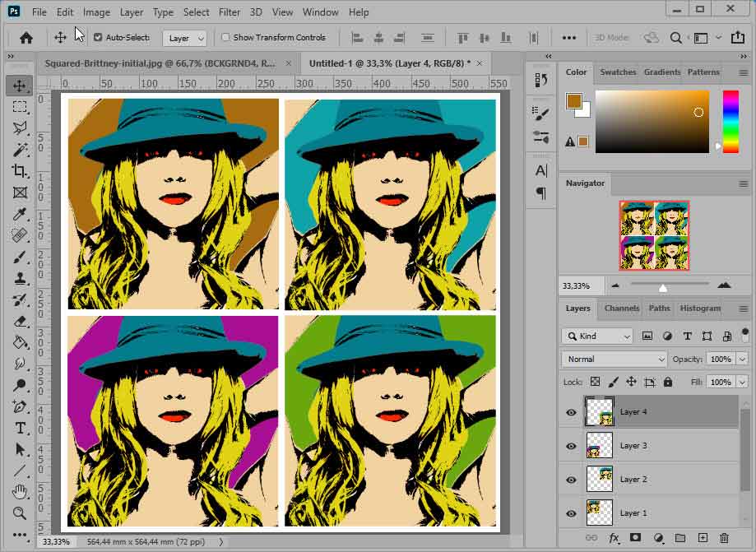Select the Move tool in toolbar
The height and width of the screenshot is (552, 756).
[19, 86]
